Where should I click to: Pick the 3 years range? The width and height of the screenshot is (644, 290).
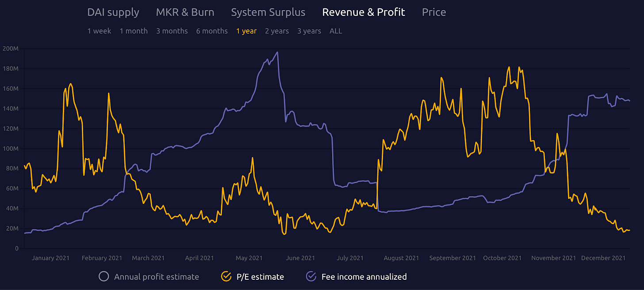[309, 31]
